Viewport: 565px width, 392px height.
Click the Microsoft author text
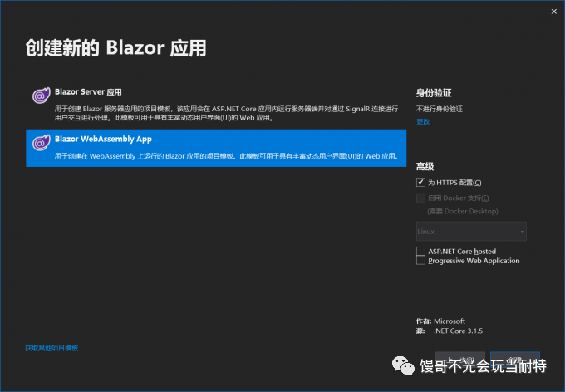(x=450, y=321)
